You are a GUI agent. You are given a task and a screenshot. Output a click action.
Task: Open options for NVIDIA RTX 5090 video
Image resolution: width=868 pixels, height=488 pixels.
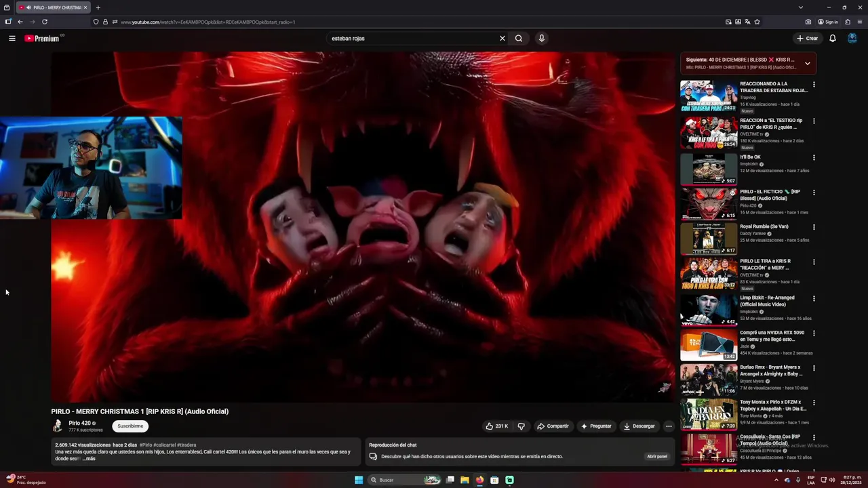[814, 333]
